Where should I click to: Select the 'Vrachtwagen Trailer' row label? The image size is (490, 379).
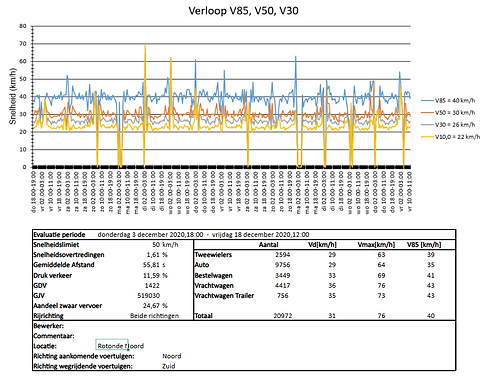pyautogui.click(x=224, y=296)
